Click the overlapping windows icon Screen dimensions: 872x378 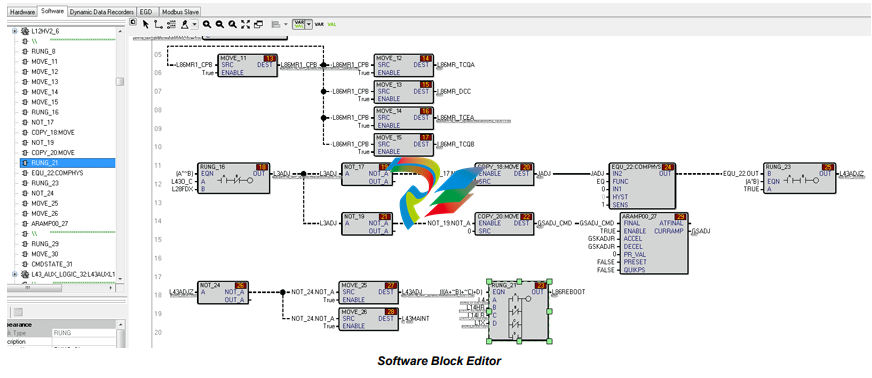coord(258,24)
